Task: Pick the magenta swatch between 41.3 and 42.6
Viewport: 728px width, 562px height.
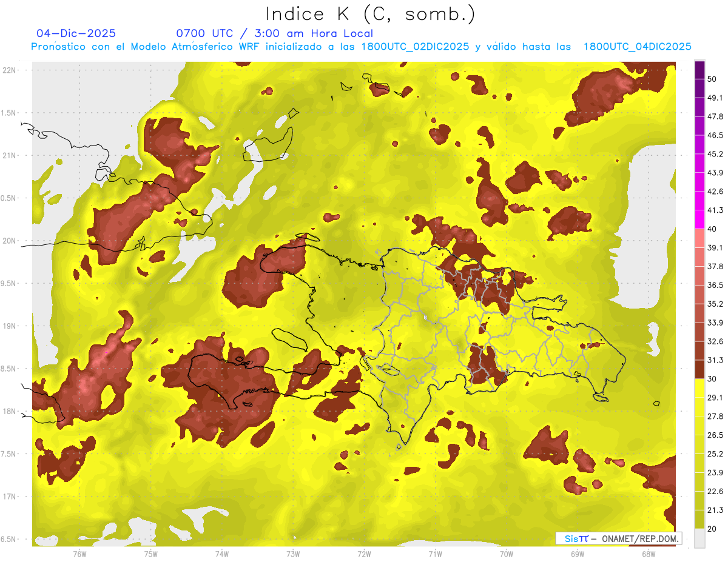Action: [x=699, y=201]
